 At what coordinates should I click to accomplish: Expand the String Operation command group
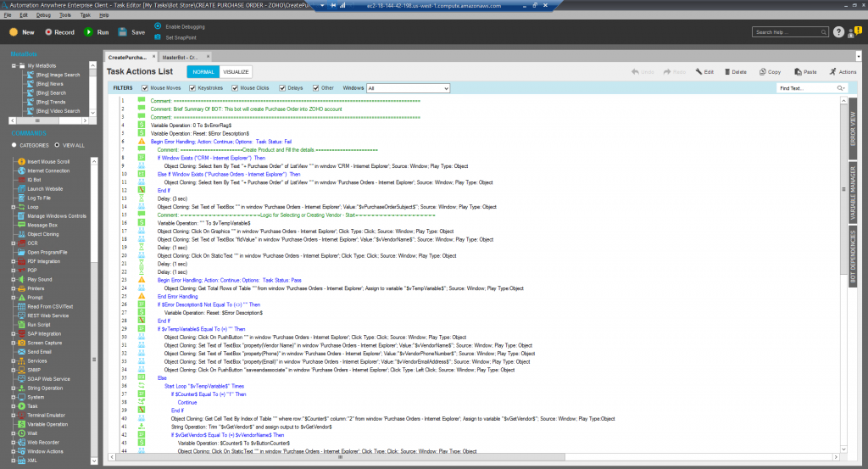coord(13,388)
